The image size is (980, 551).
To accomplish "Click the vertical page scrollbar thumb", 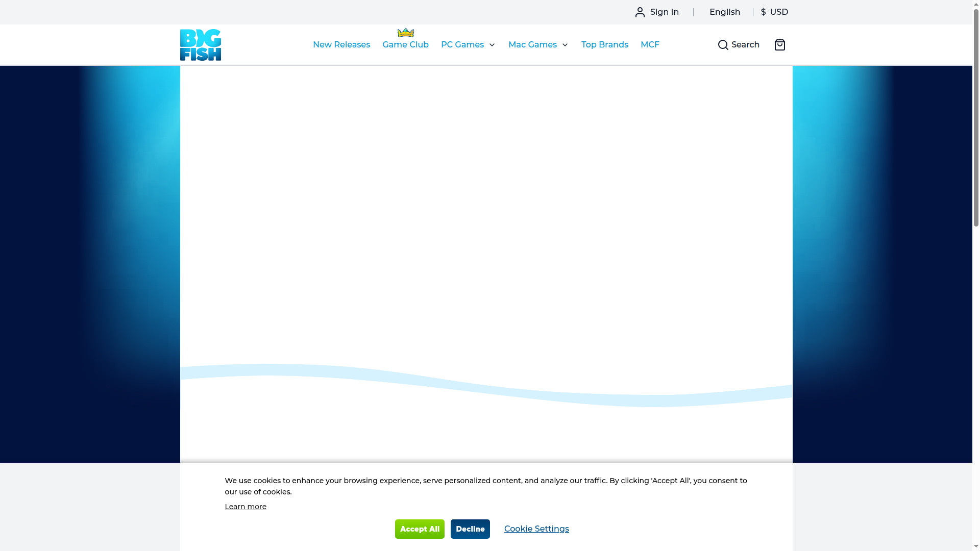I will coord(976,117).
